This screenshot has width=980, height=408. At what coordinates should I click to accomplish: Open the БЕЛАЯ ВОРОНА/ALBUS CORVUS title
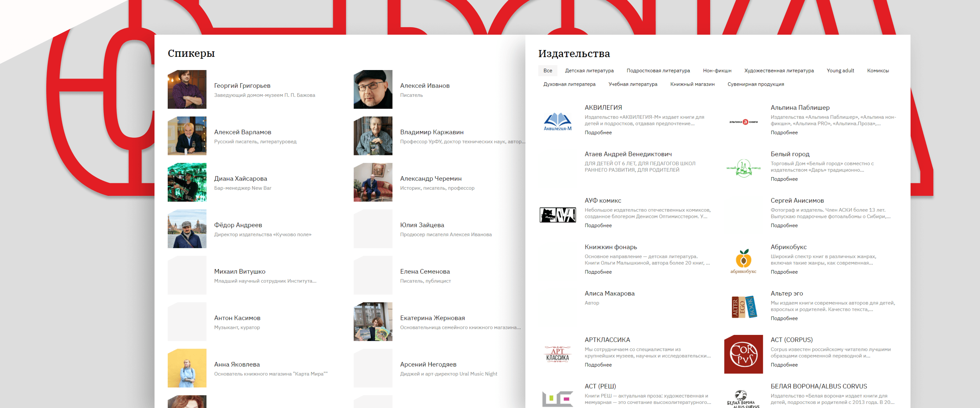pyautogui.click(x=818, y=386)
